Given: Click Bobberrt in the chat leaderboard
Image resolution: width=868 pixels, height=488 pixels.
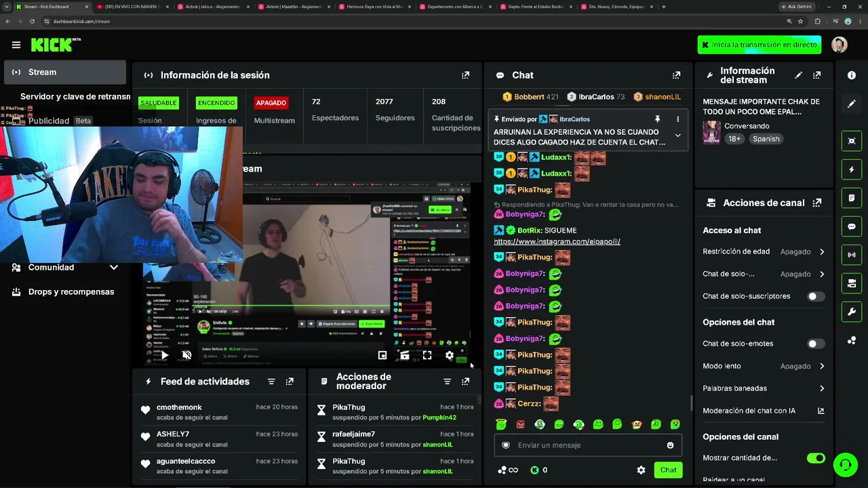Looking at the screenshot, I should tap(529, 97).
